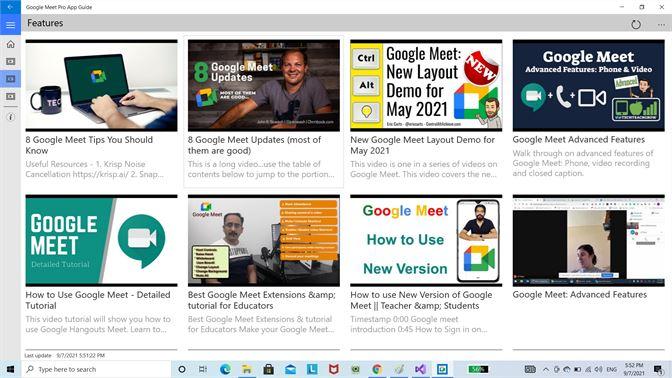Open Cortana circle icon on taskbar
Image resolution: width=672 pixels, height=378 pixels.
(182, 369)
